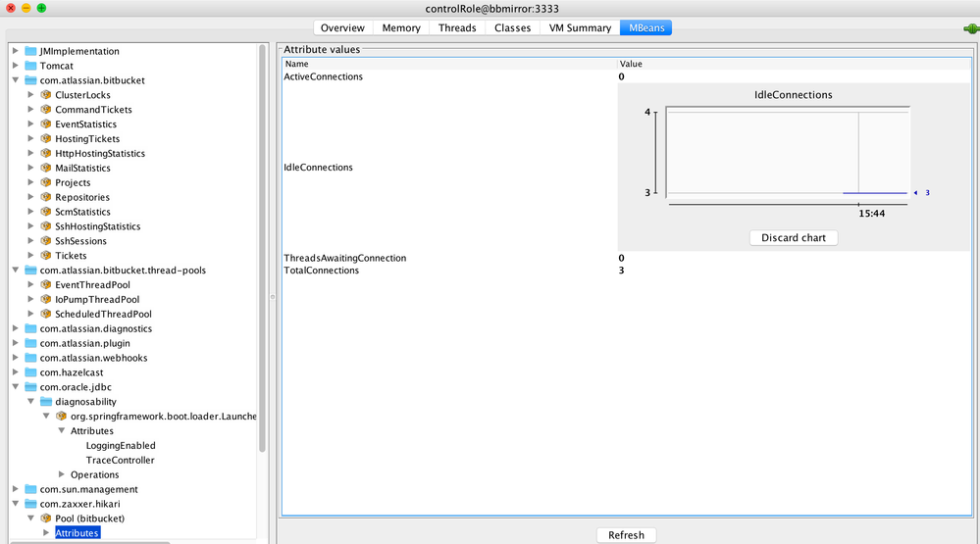Click the com.sun.management folder icon
Viewport: 980px width, 544px height.
[x=30, y=489]
